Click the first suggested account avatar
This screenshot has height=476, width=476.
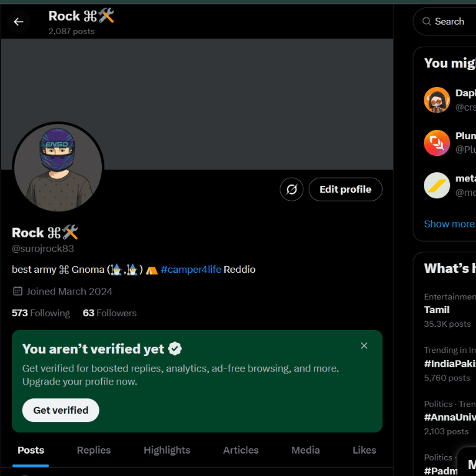(x=437, y=99)
